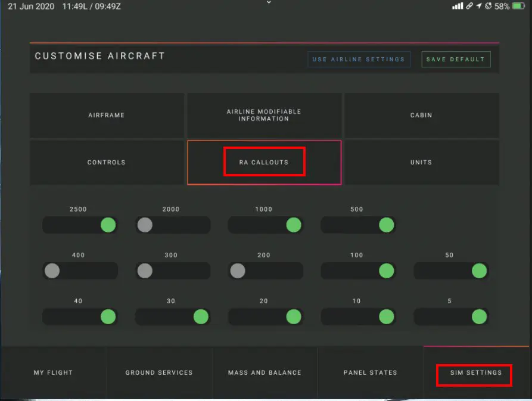
Task: Tap the link status icon
Action: coord(469,6)
